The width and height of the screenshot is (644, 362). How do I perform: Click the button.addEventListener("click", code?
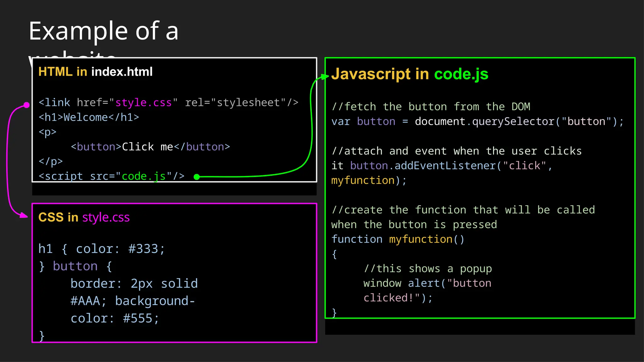click(x=451, y=166)
